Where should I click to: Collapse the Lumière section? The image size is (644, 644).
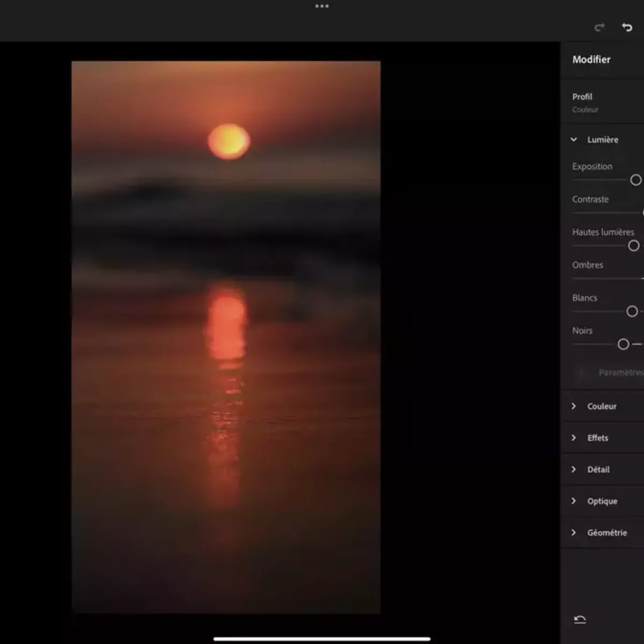coord(575,138)
